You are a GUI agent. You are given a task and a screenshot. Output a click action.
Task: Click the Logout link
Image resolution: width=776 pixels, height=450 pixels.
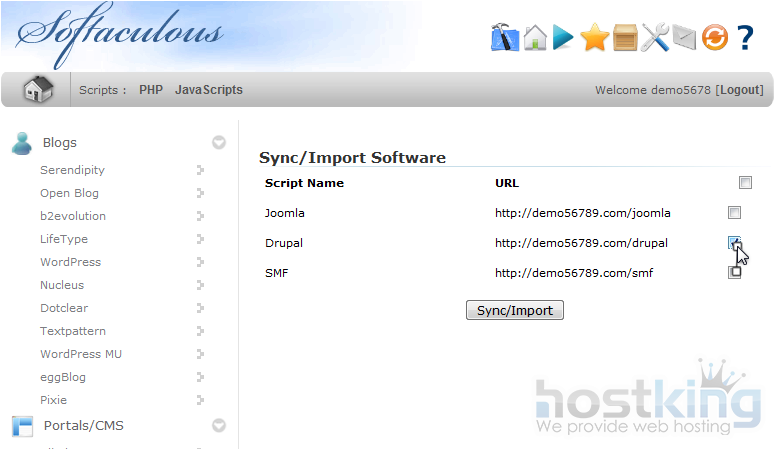(x=740, y=90)
